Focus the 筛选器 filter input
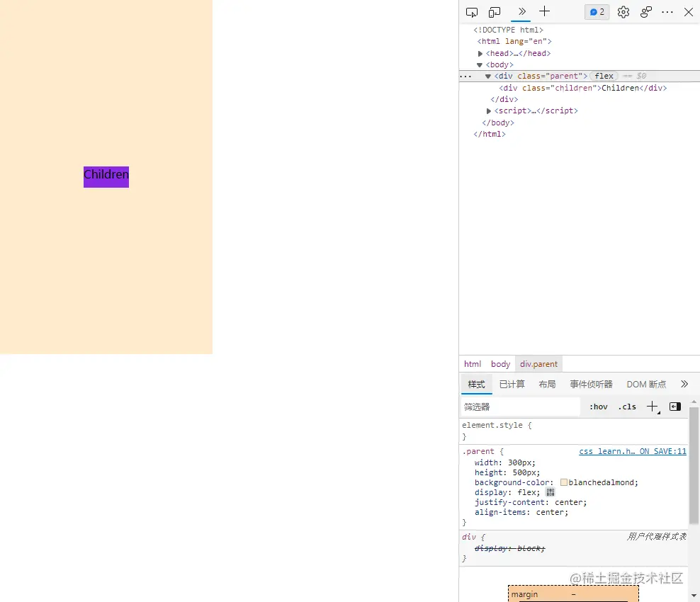Viewport: 700px width, 602px height. [520, 407]
